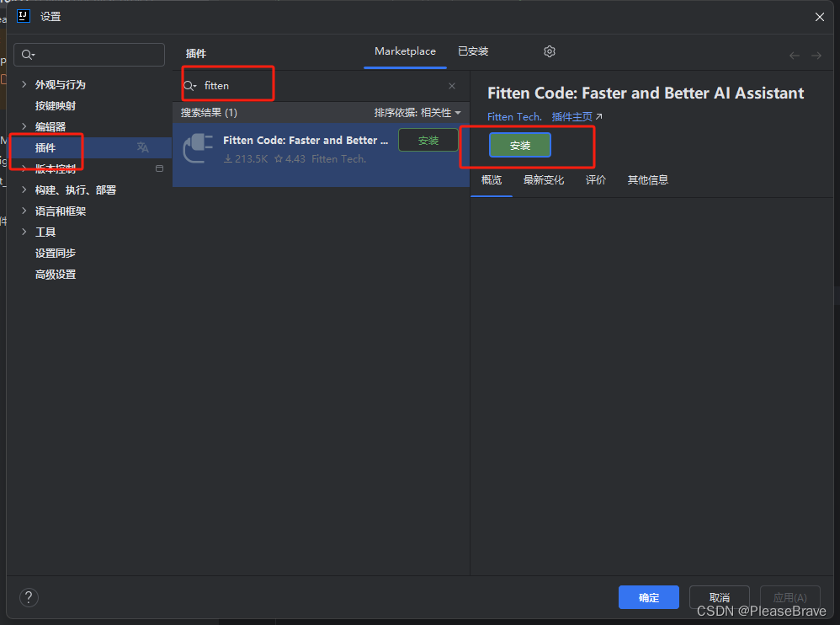Select 版本控制 in settings tree
Image resolution: width=840 pixels, height=625 pixels.
[56, 168]
